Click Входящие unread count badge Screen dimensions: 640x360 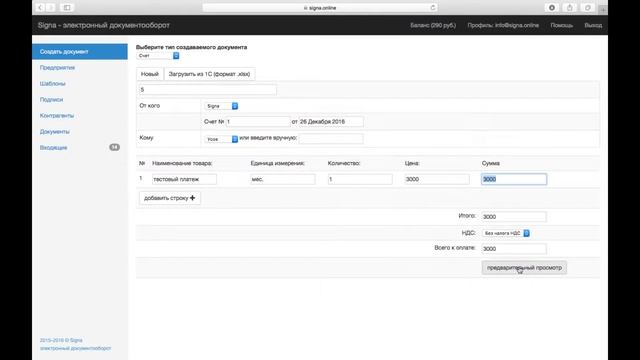pyautogui.click(x=114, y=147)
